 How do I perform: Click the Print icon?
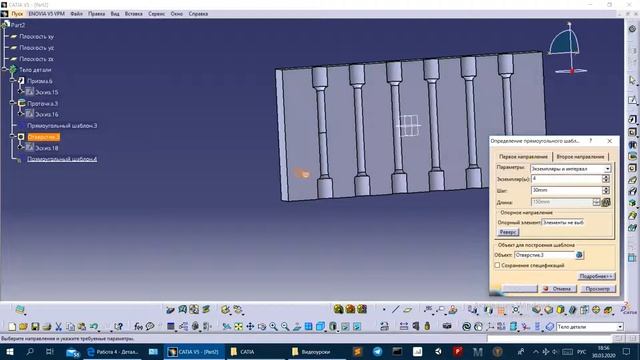click(x=47, y=327)
